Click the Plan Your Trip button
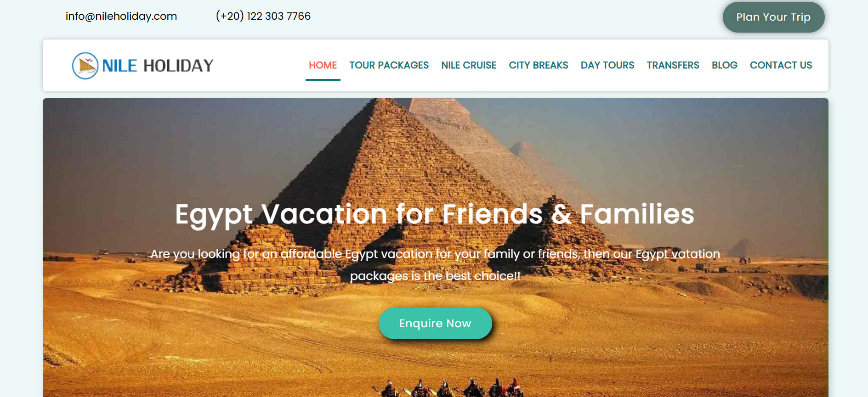868x397 pixels. click(773, 17)
